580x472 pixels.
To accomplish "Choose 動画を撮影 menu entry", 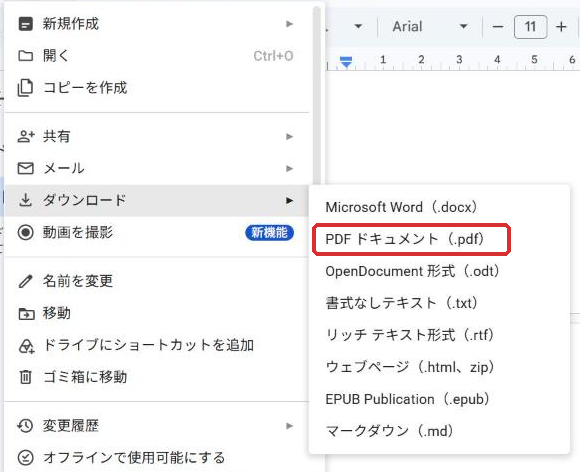I will coord(157,233).
